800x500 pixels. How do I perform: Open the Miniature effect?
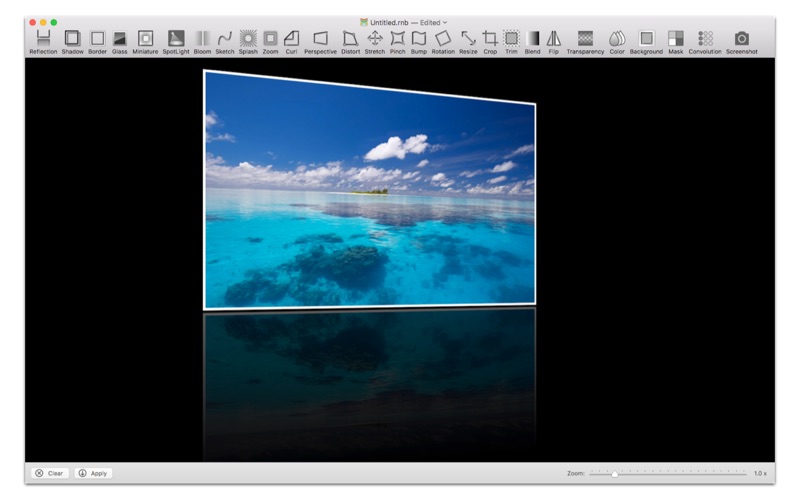(145, 42)
